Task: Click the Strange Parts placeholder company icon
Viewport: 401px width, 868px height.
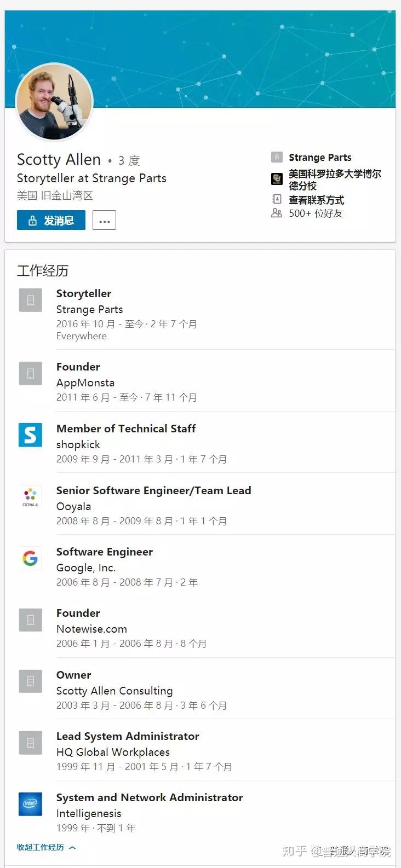Action: [x=30, y=300]
